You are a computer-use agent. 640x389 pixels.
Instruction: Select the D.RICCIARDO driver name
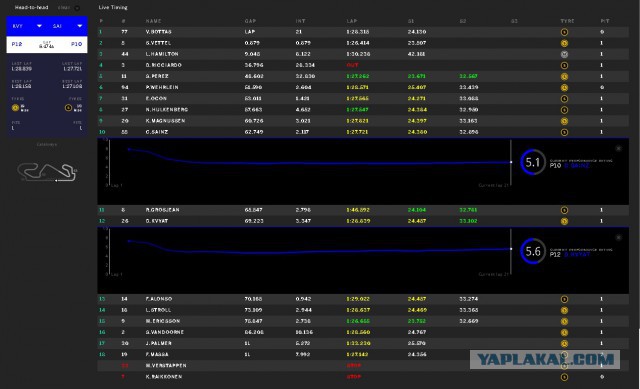coord(163,65)
